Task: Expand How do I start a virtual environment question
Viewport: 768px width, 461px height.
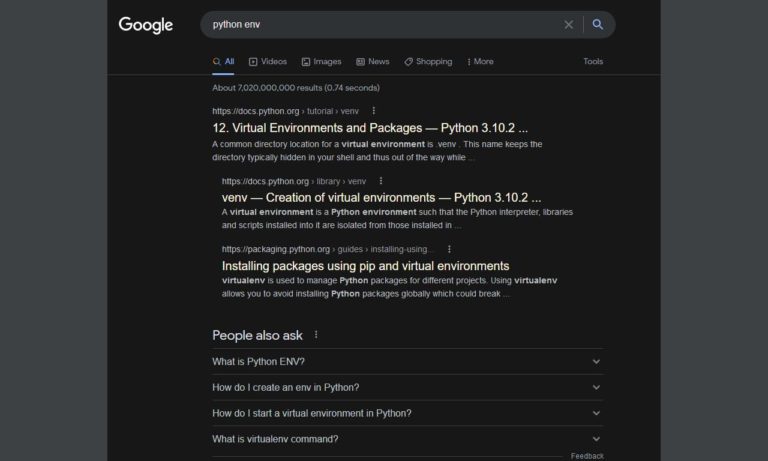Action: 408,413
